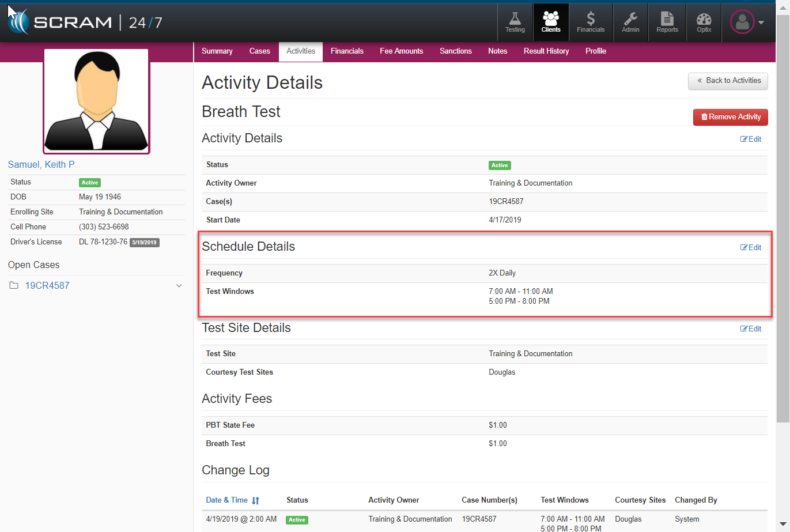Switch to the Sanctions tab

pos(455,51)
